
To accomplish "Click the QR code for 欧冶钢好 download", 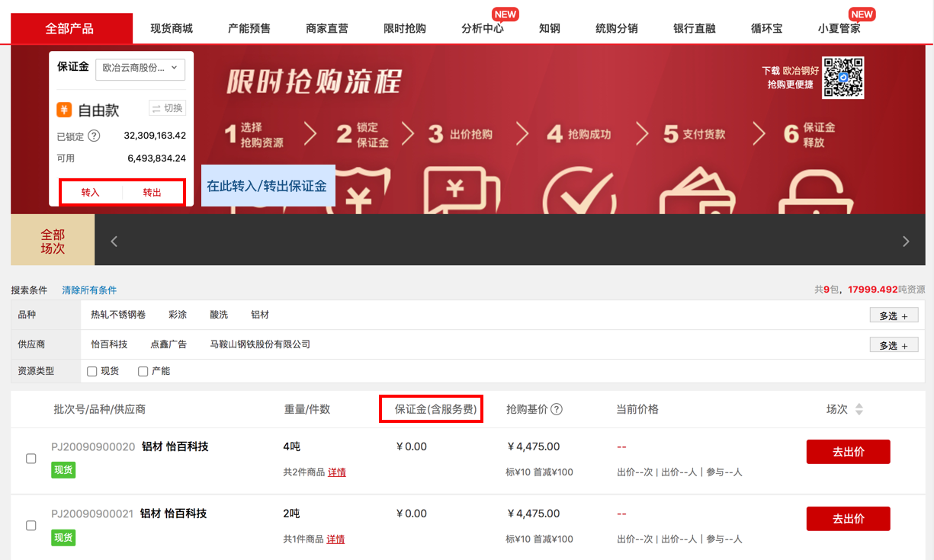I will pos(843,78).
